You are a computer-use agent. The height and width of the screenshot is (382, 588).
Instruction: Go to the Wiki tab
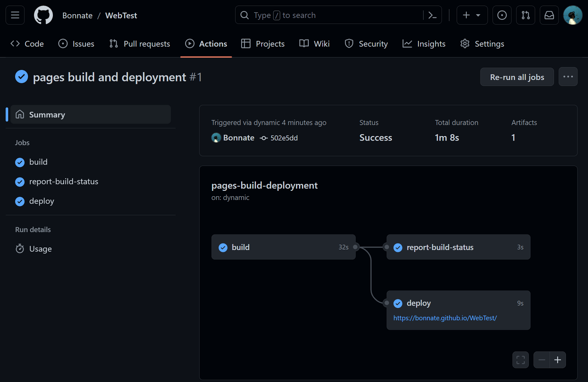point(315,44)
